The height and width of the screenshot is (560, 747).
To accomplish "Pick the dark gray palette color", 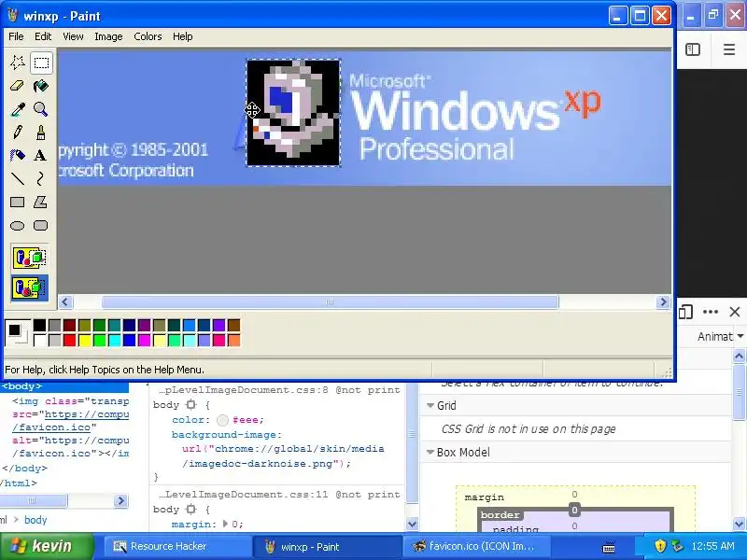I will pos(55,325).
